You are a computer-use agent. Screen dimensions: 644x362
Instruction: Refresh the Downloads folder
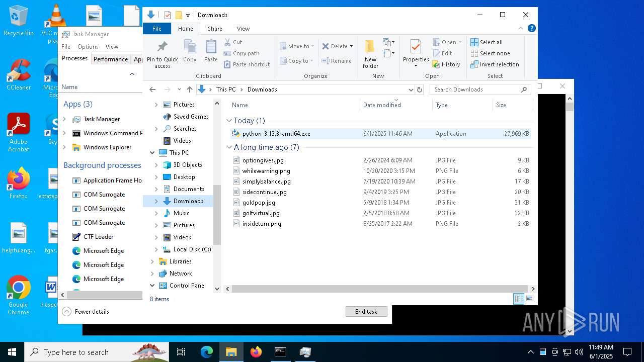(x=420, y=89)
